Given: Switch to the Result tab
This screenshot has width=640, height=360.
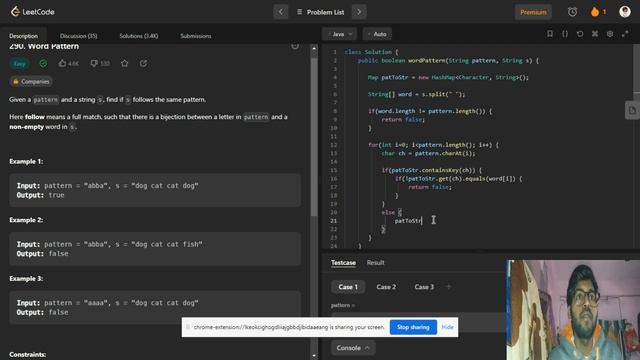Looking at the screenshot, I should 376,263.
